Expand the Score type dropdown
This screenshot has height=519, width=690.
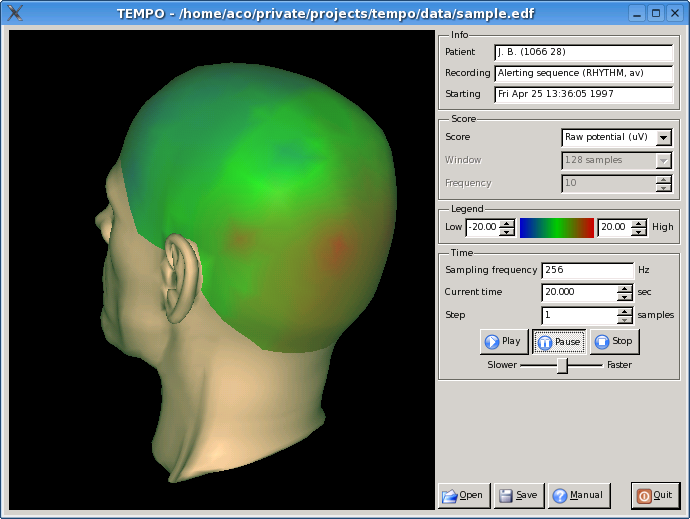(664, 137)
